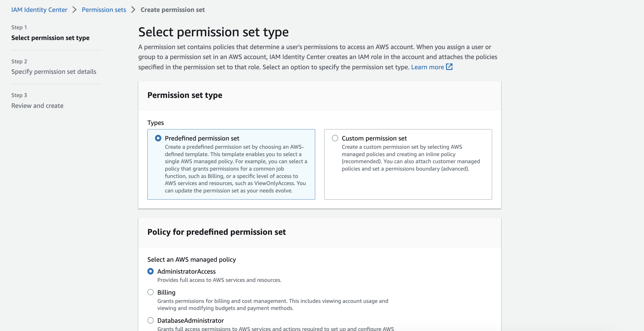Open the Permission sets breadcrumb link
The width and height of the screenshot is (644, 331).
tap(104, 9)
